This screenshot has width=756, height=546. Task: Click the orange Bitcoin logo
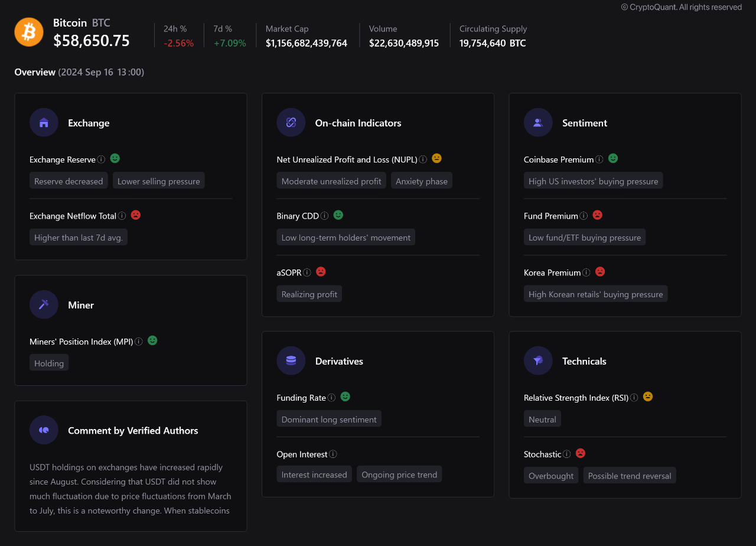[x=29, y=32]
